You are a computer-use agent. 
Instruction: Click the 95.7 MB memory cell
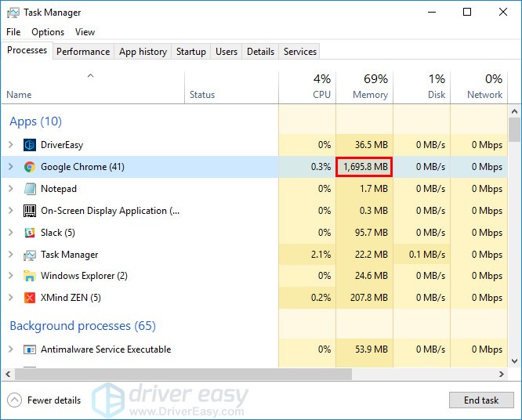point(364,233)
